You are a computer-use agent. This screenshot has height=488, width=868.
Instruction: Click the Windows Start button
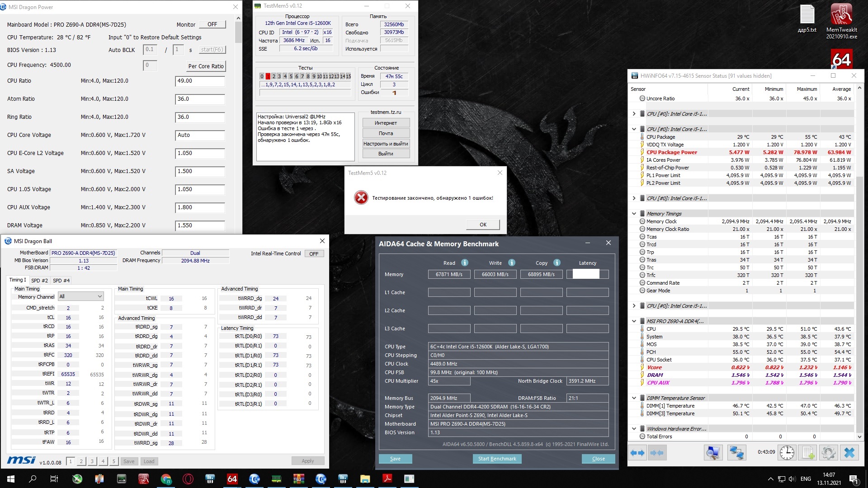(11, 479)
